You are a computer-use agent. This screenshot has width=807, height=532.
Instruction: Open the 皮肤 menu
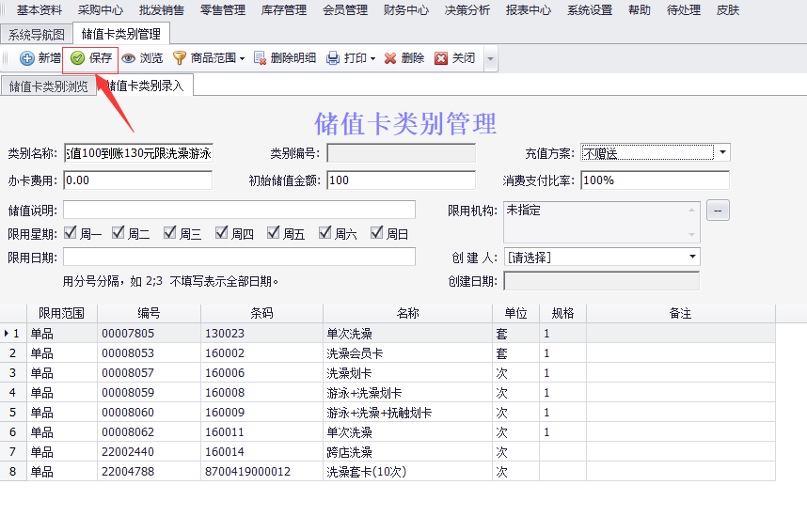coord(728,9)
